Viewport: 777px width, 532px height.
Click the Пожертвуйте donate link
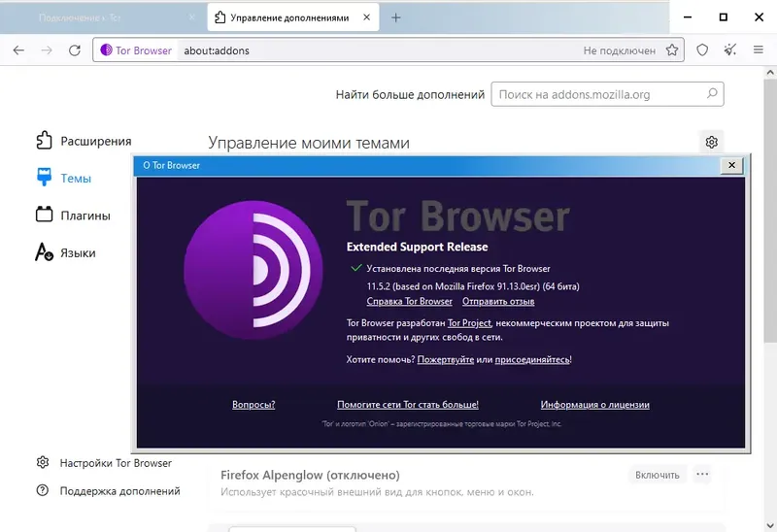tap(445, 359)
